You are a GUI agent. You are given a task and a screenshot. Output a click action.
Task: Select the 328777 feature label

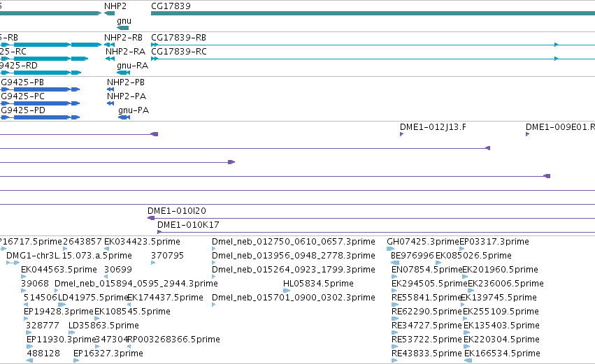click(43, 326)
